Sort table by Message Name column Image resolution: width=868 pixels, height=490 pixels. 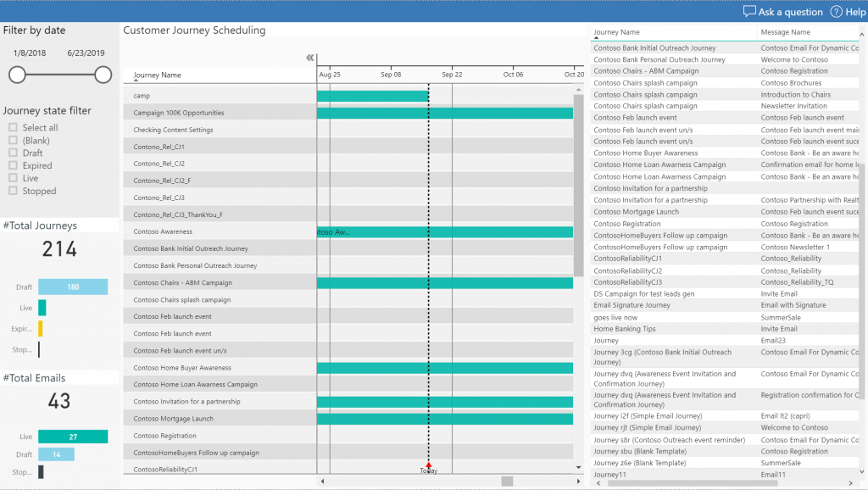[785, 32]
